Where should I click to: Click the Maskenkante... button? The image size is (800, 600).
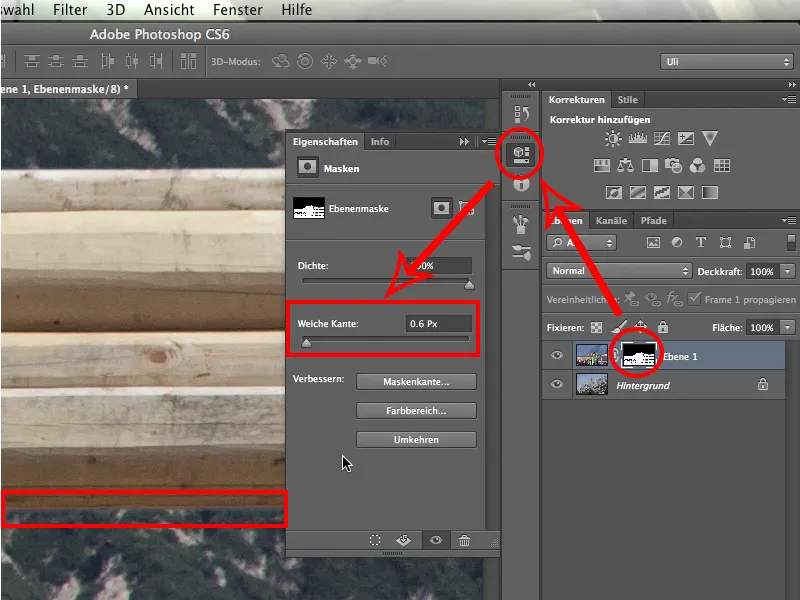[416, 382]
